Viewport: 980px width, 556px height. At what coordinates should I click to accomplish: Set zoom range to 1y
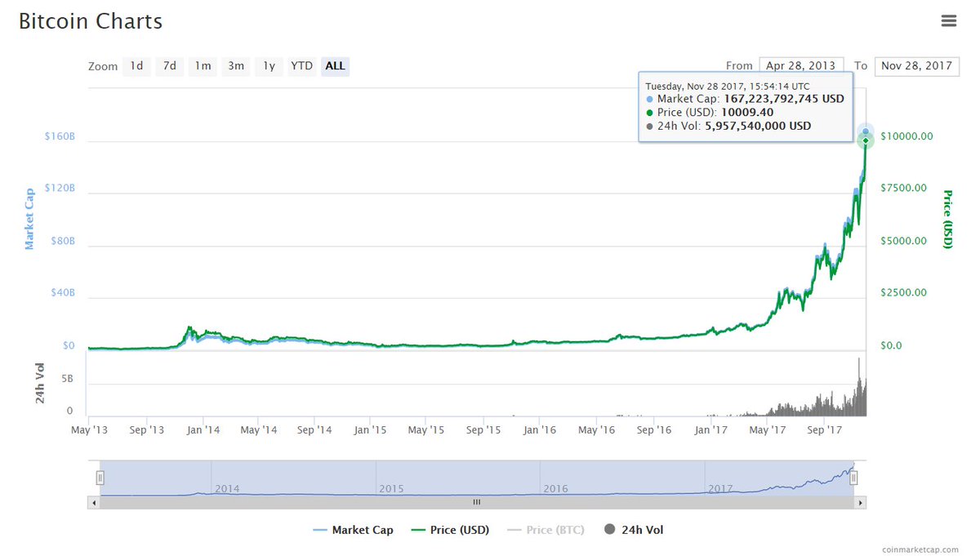pyautogui.click(x=269, y=66)
